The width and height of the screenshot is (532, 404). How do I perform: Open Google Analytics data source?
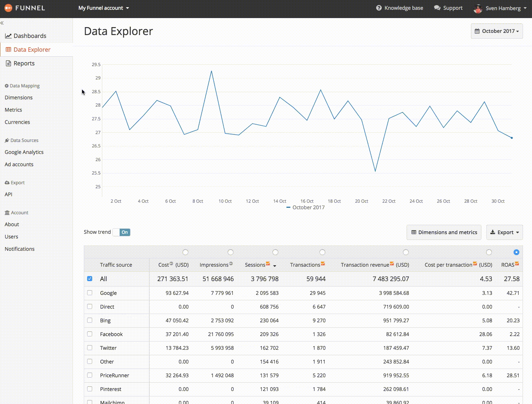pyautogui.click(x=24, y=152)
